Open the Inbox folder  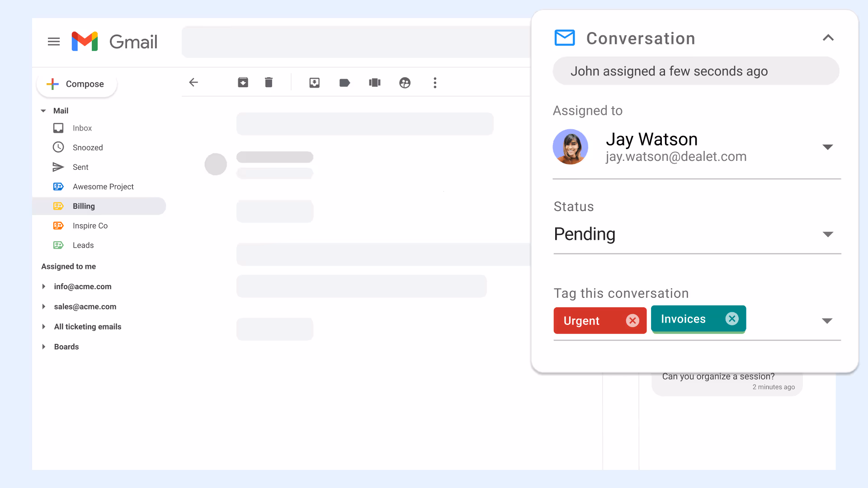(82, 128)
